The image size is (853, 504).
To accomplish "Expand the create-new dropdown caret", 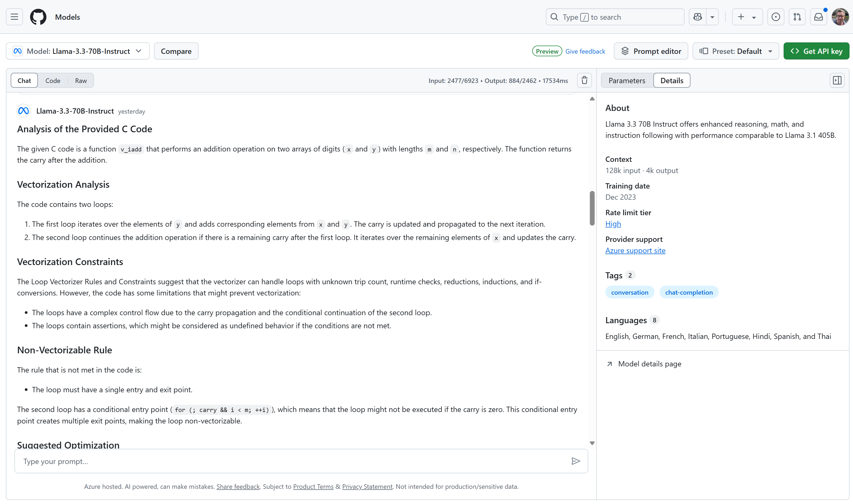I will [x=754, y=17].
